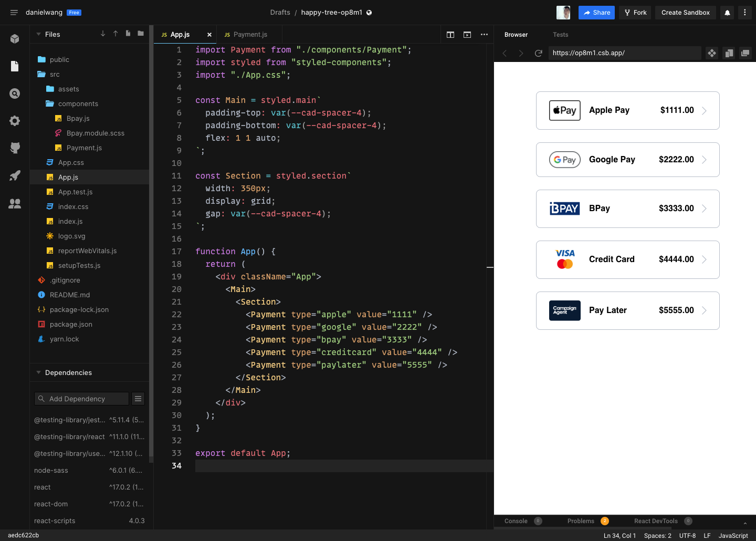Toggle the preview window icon
Screen dimensions: 756x541
[467, 35]
